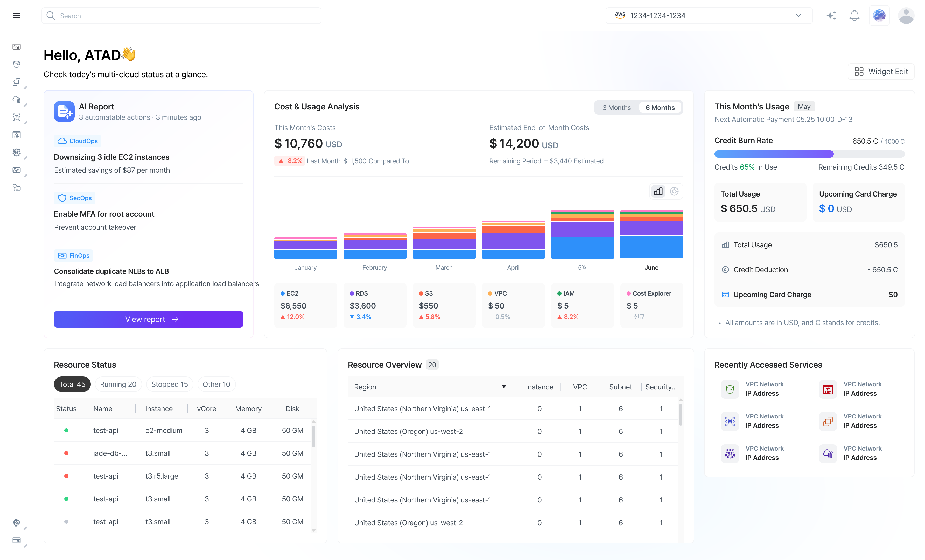Viewport: 925px width, 560px height.
Task: Open the blue scan VPC Network service
Action: (x=730, y=421)
